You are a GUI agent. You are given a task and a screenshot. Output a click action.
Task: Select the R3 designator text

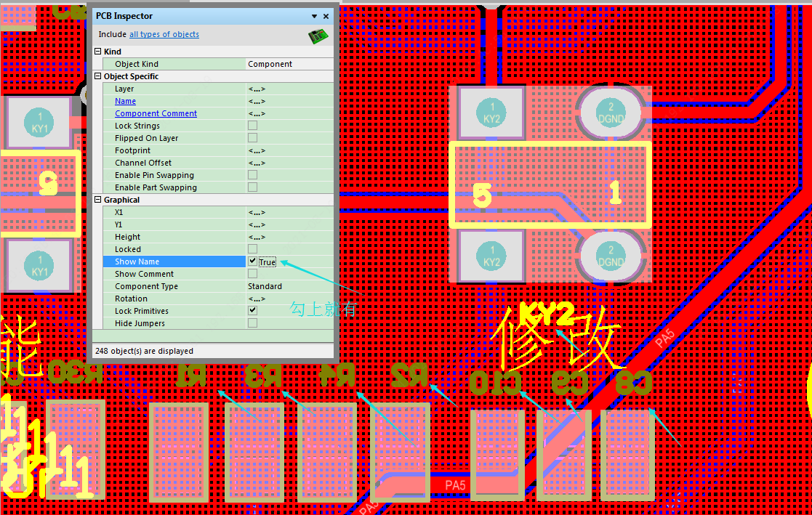tap(263, 376)
